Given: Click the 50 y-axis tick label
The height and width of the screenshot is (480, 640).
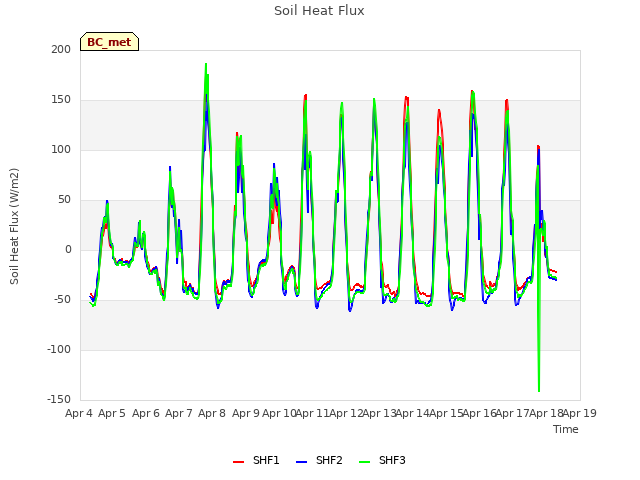Looking at the screenshot, I should point(63,200).
